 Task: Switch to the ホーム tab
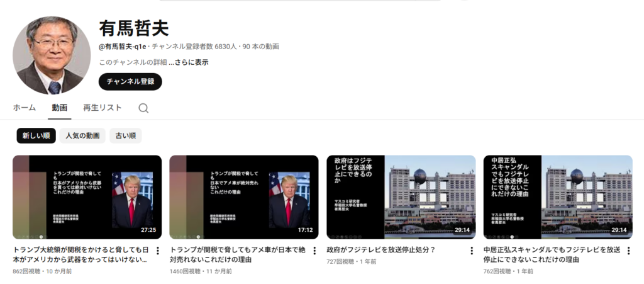pyautogui.click(x=25, y=108)
